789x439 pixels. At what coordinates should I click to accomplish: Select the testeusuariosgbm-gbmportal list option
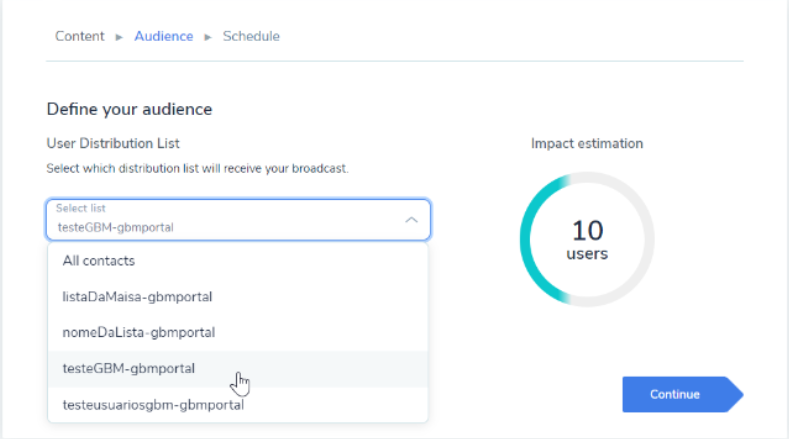[153, 405]
